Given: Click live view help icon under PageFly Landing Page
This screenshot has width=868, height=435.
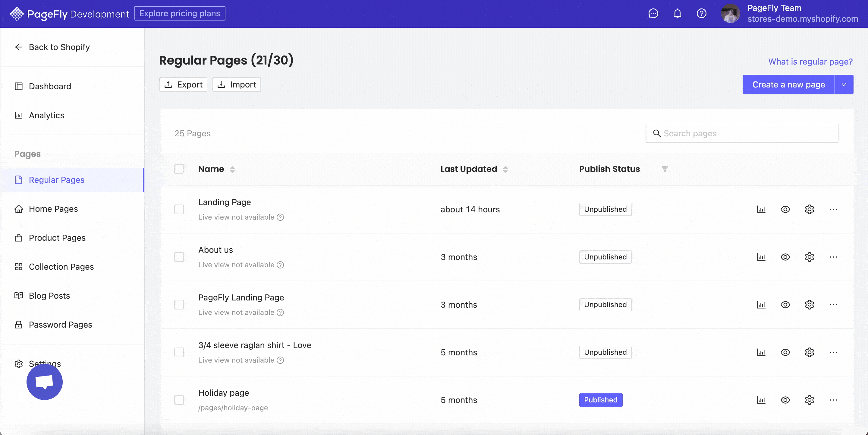Looking at the screenshot, I should pos(280,313).
